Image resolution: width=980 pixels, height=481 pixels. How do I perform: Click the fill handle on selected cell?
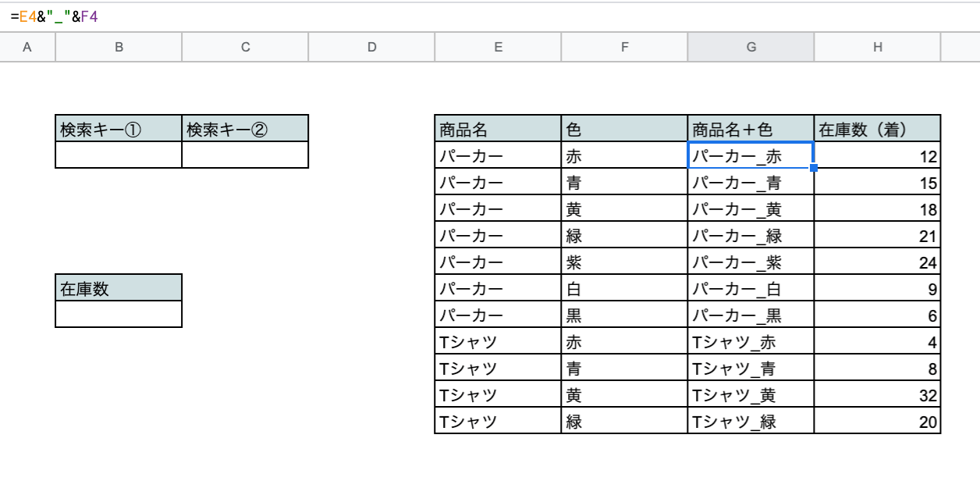click(814, 168)
